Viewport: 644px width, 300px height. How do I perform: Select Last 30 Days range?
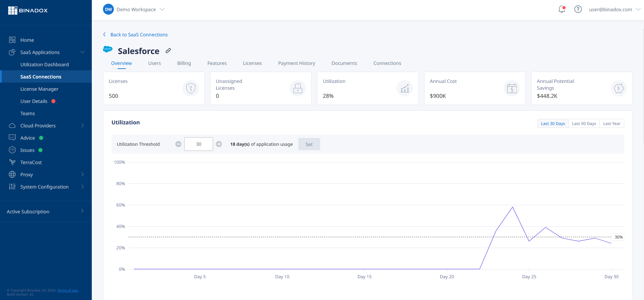553,123
